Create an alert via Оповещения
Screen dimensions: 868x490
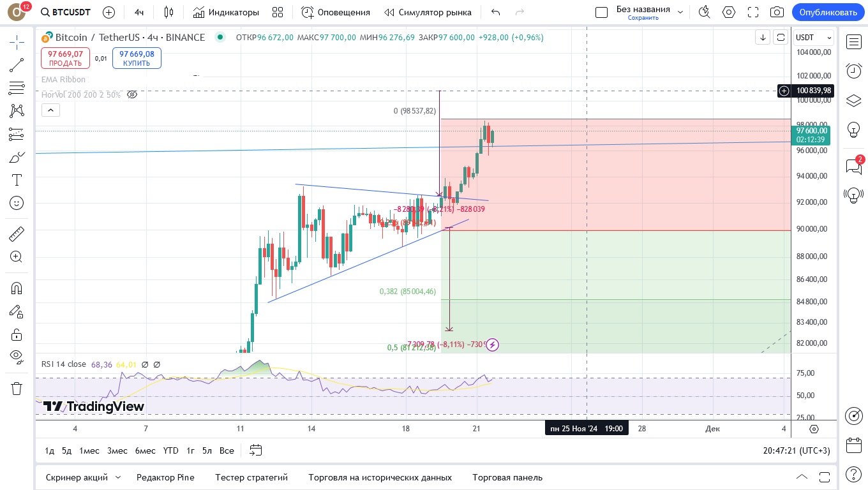[335, 12]
